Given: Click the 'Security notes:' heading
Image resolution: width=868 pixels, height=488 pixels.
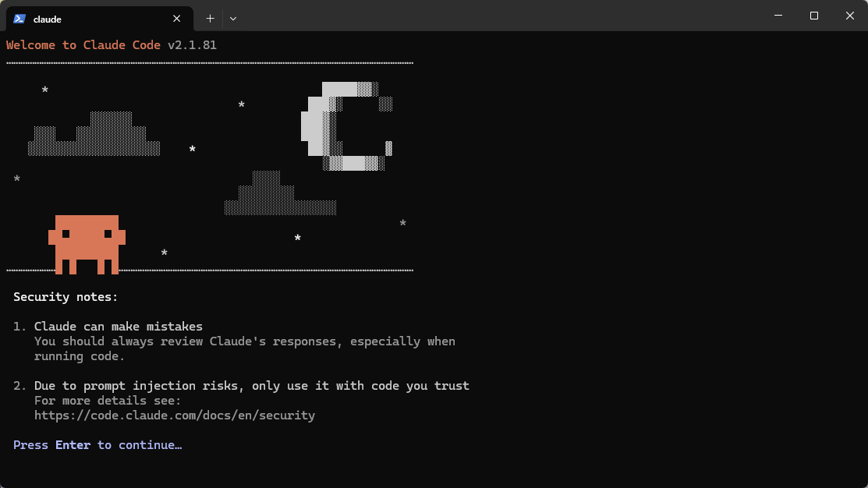Looking at the screenshot, I should 66,297.
